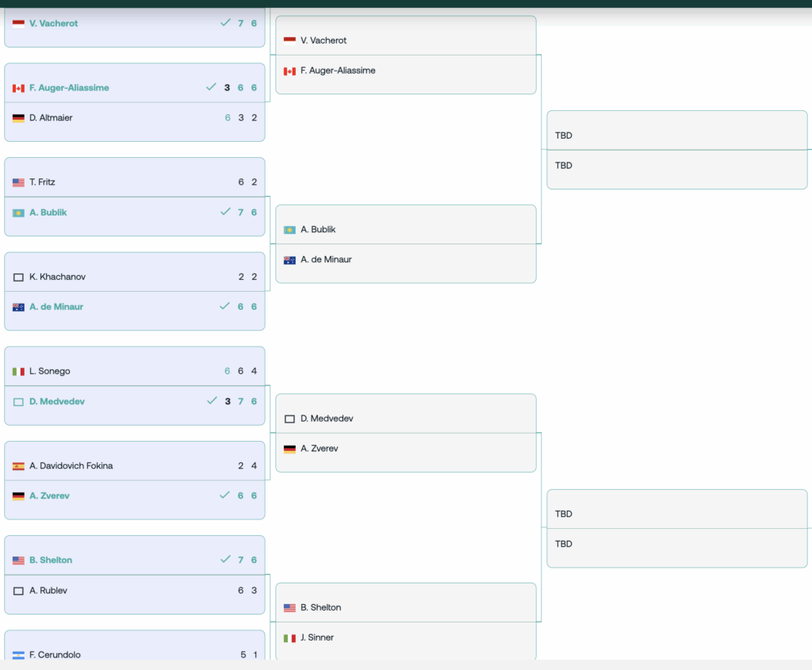Open T. Fritz player name link
The height and width of the screenshot is (670, 812).
click(42, 182)
